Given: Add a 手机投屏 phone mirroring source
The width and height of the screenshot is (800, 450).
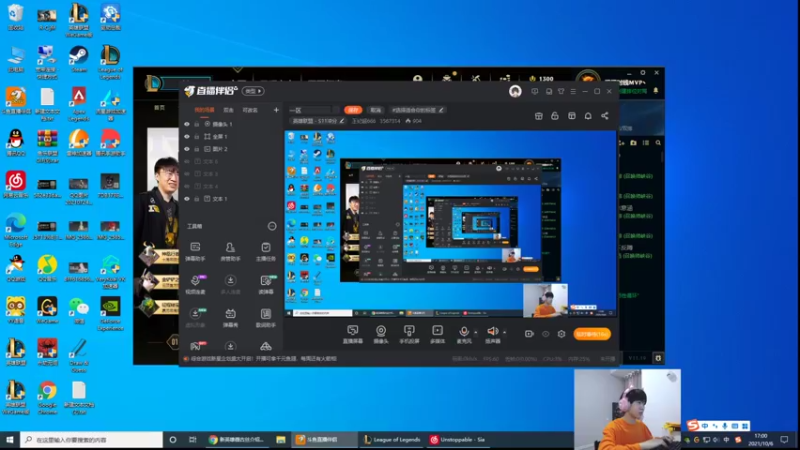Looking at the screenshot, I should [x=409, y=334].
